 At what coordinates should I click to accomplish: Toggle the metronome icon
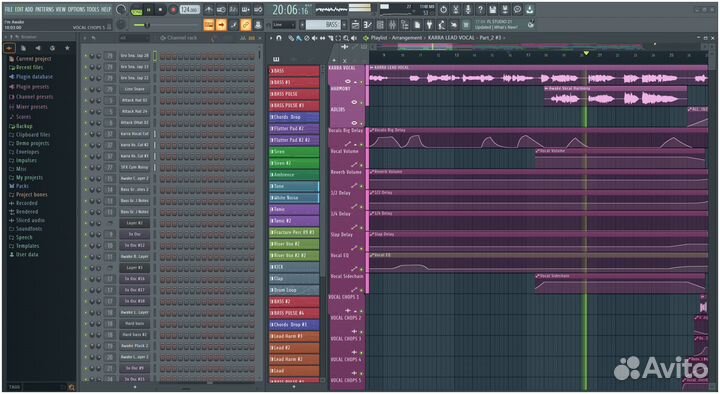208,10
